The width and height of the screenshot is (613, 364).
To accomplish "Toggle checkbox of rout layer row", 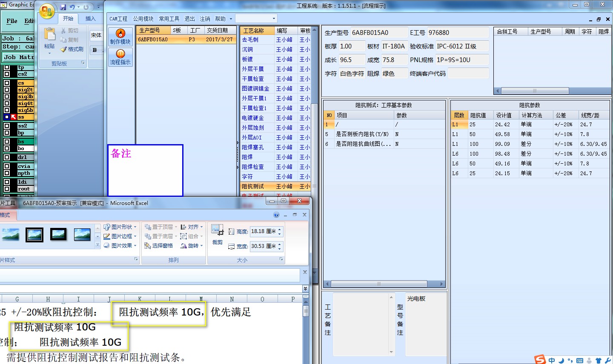I will pyautogui.click(x=7, y=189).
